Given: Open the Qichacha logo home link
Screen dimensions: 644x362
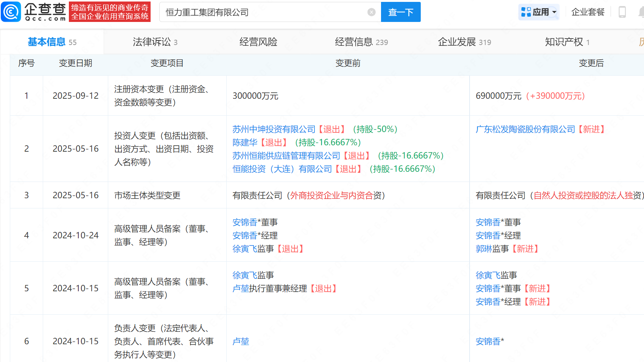Looking at the screenshot, I should click(34, 12).
